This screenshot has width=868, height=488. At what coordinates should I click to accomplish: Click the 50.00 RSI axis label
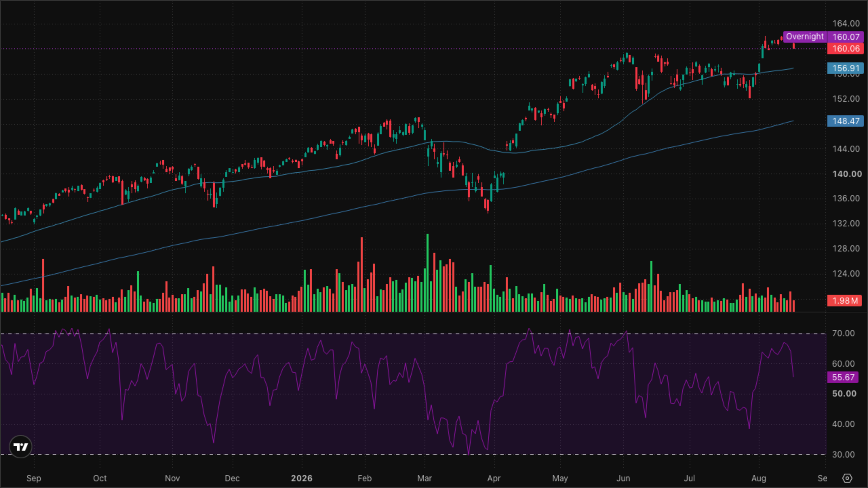click(844, 393)
